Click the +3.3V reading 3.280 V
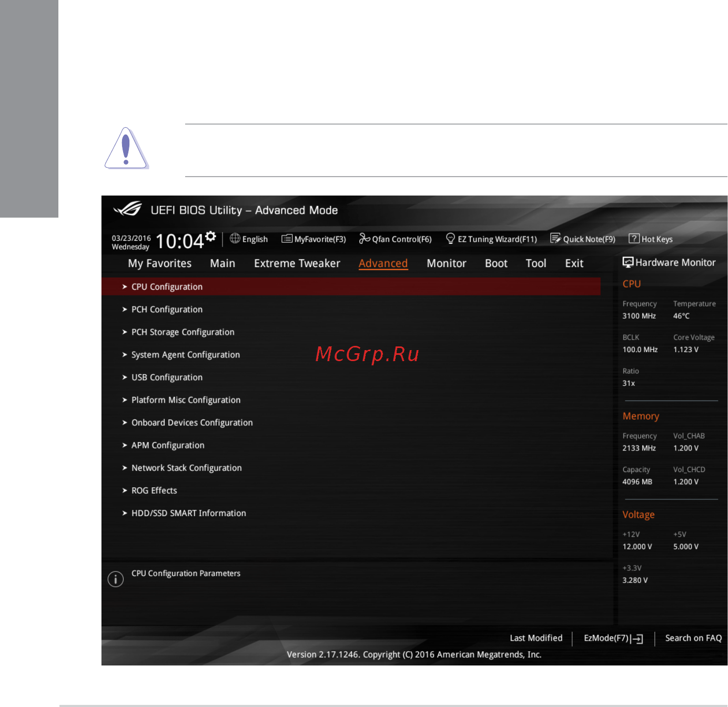728x707 pixels. [635, 580]
